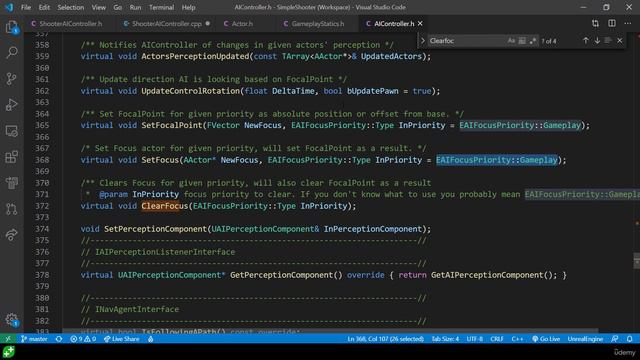The width and height of the screenshot is (640, 360).
Task: Click the Go Live button in status bar
Action: [546, 339]
